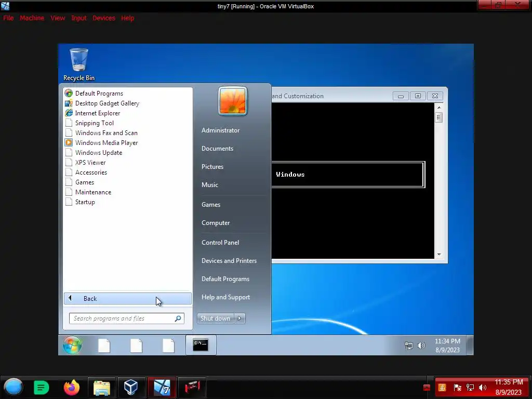Open Pictures library
This screenshot has width=532, height=399.
pos(212,167)
